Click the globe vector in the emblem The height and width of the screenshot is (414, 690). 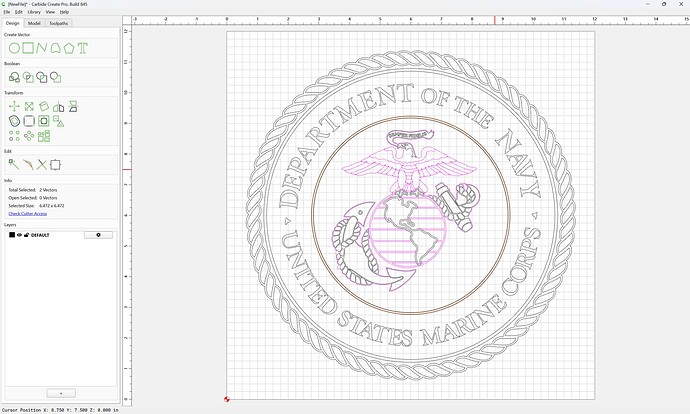(x=407, y=231)
